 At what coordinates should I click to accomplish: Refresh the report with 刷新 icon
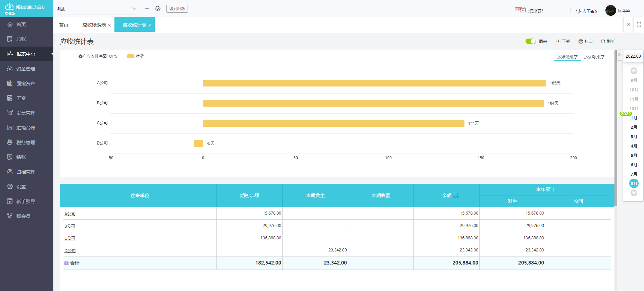click(x=603, y=42)
